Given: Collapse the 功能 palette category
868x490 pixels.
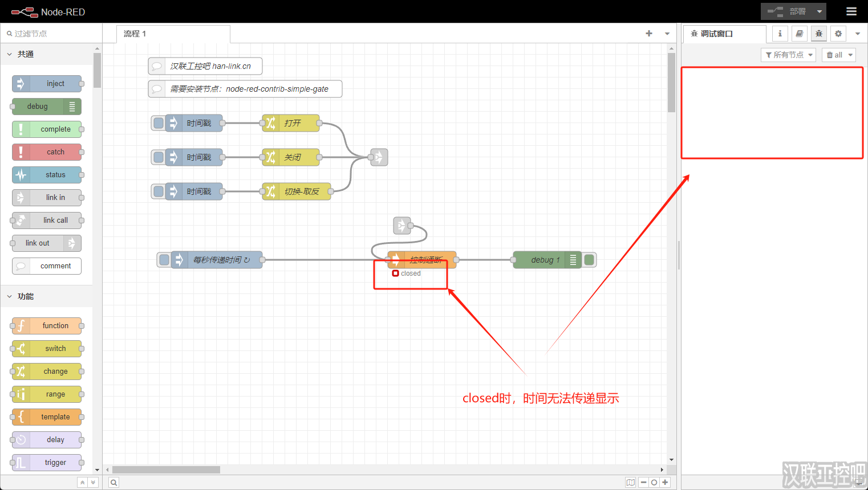Looking at the screenshot, I should [x=10, y=296].
